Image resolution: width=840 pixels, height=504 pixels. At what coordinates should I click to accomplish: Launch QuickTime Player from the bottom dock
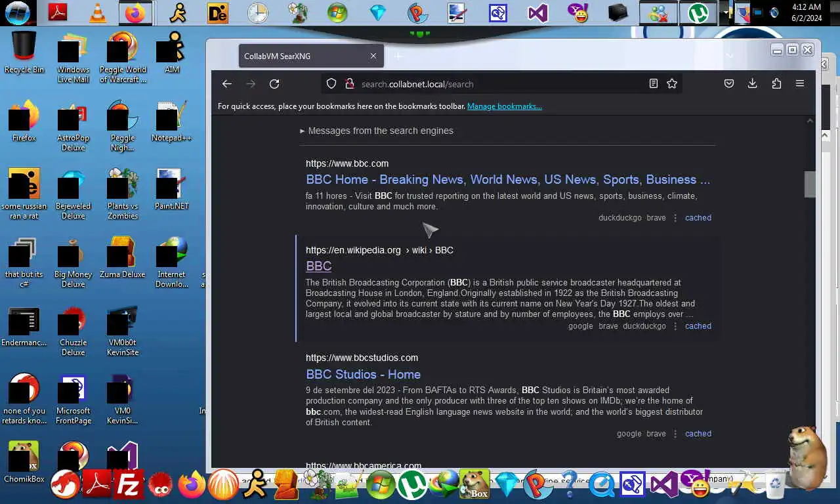(x=600, y=486)
